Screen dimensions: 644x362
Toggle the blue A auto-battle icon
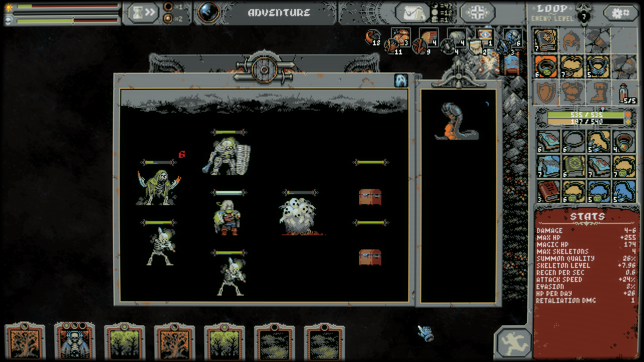point(401,81)
